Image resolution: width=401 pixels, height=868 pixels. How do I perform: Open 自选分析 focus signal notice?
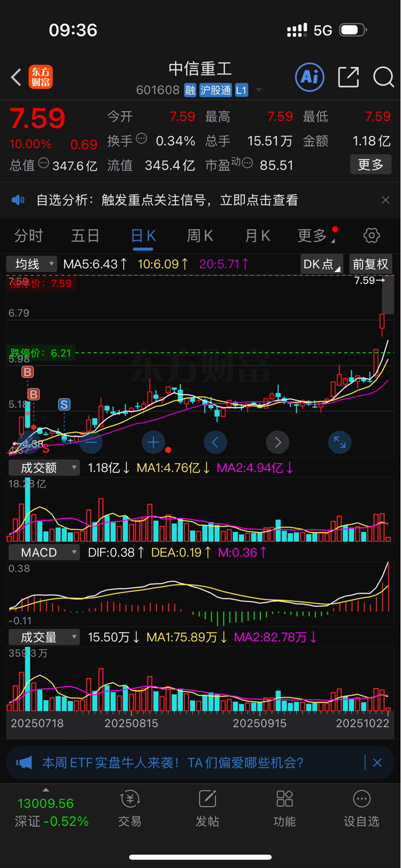[167, 200]
